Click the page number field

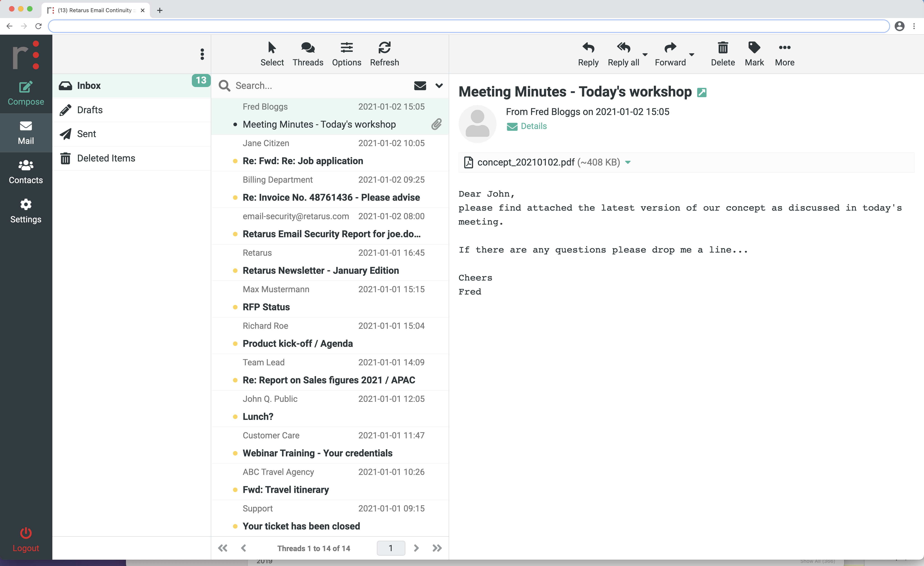pyautogui.click(x=390, y=548)
